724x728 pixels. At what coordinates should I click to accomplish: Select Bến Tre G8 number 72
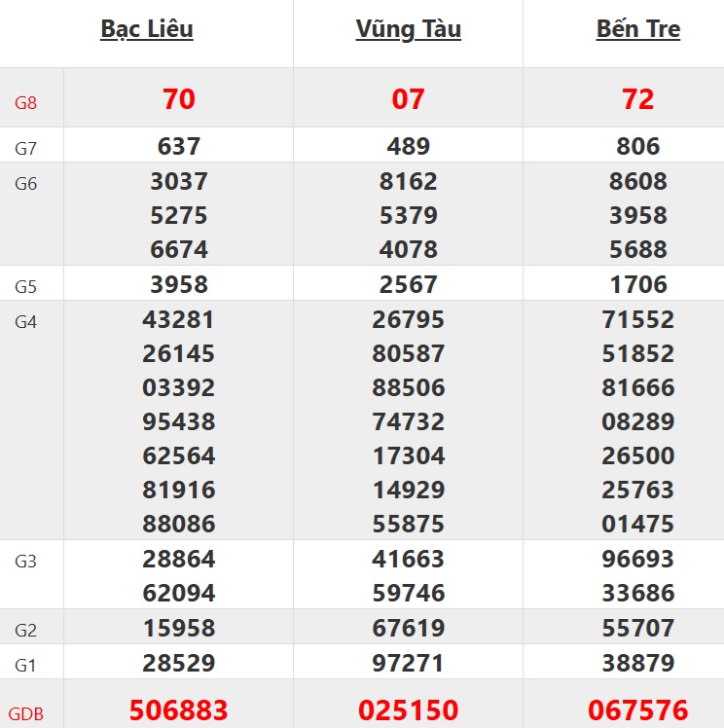[x=637, y=98]
